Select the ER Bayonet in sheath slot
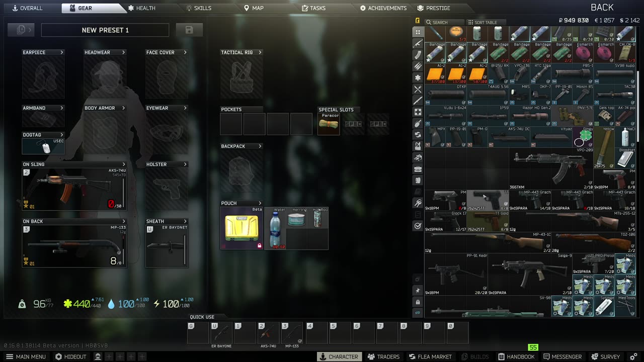Image resolution: width=644 pixels, height=362 pixels. [167, 246]
